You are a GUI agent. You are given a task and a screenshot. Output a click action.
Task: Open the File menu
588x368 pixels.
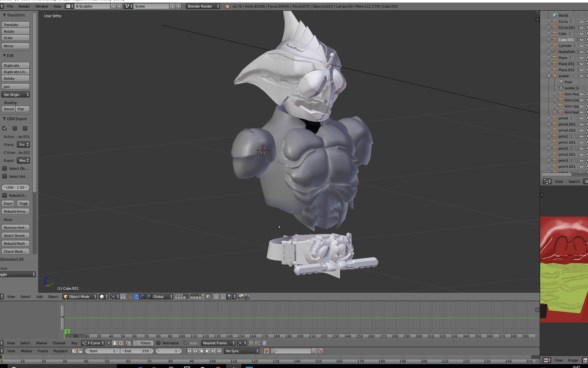tap(10, 6)
